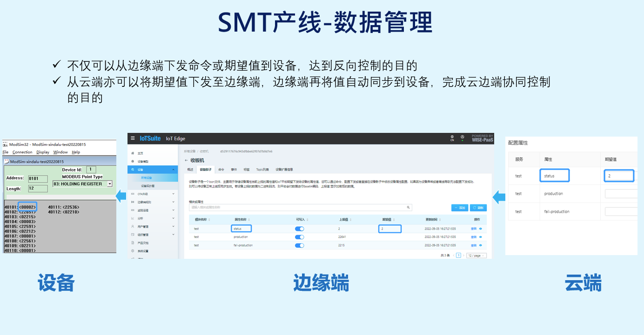Open the Window menu in ModSim32
Screen dimensions: 644x335
[x=60, y=152]
